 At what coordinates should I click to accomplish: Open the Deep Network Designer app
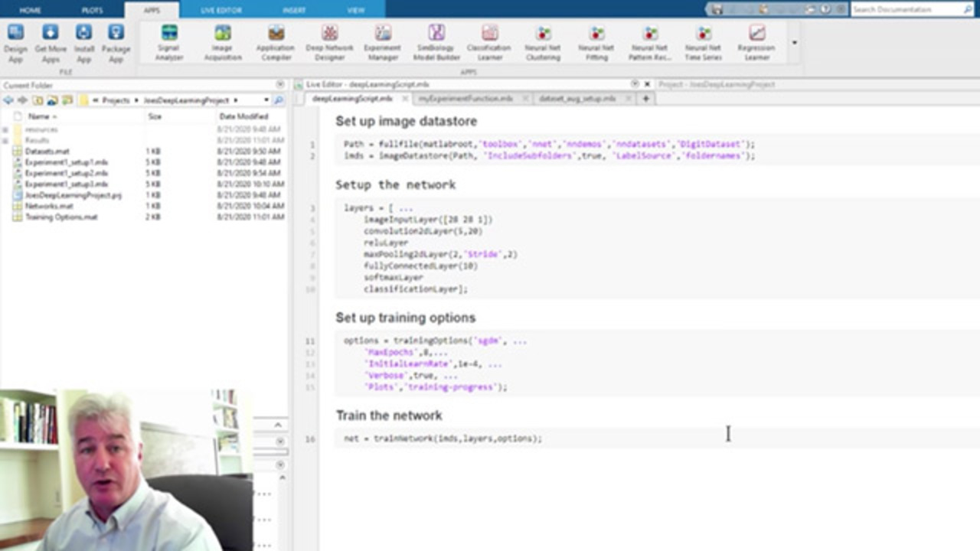(x=329, y=41)
